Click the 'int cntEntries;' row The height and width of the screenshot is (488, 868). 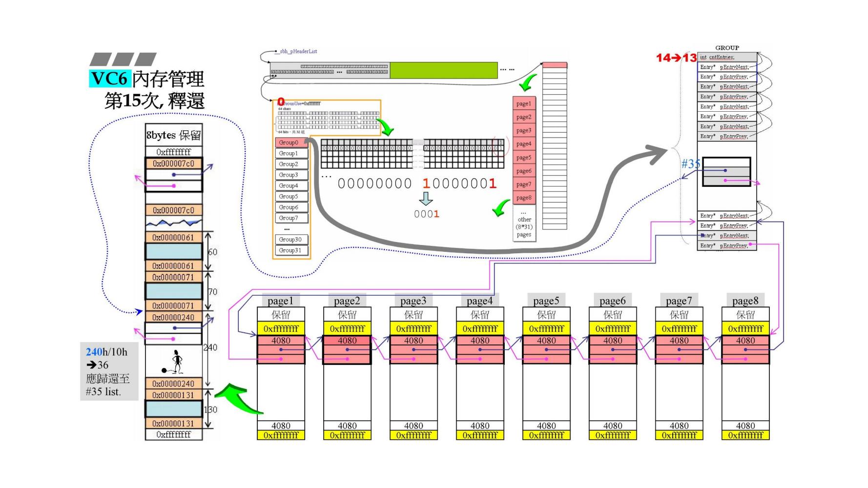727,57
